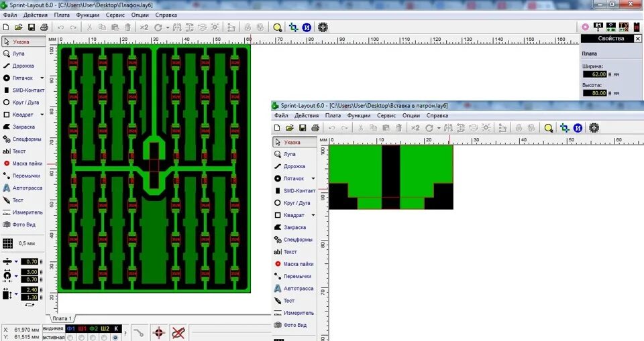Open Справка menu in Вставка в патрон window
This screenshot has height=341, width=644.
[437, 116]
